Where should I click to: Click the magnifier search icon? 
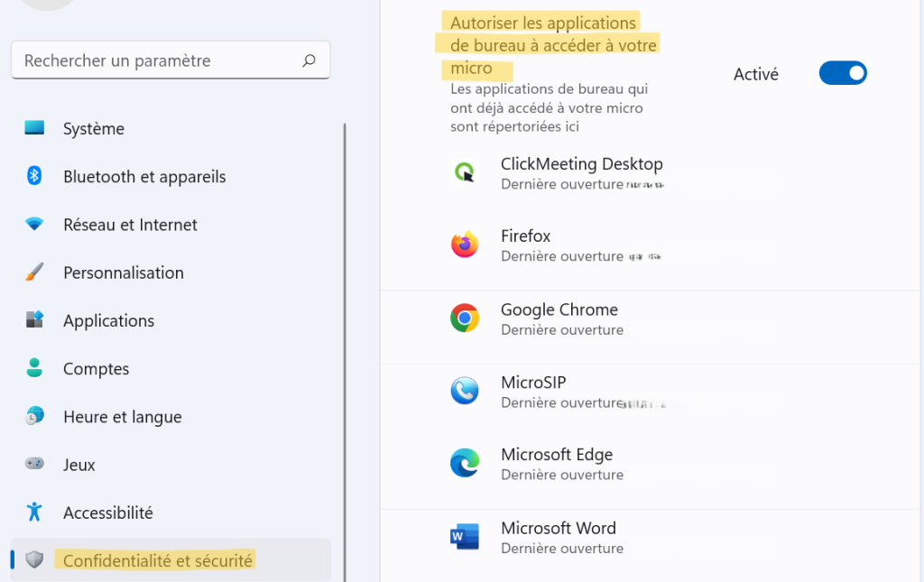[x=309, y=60]
